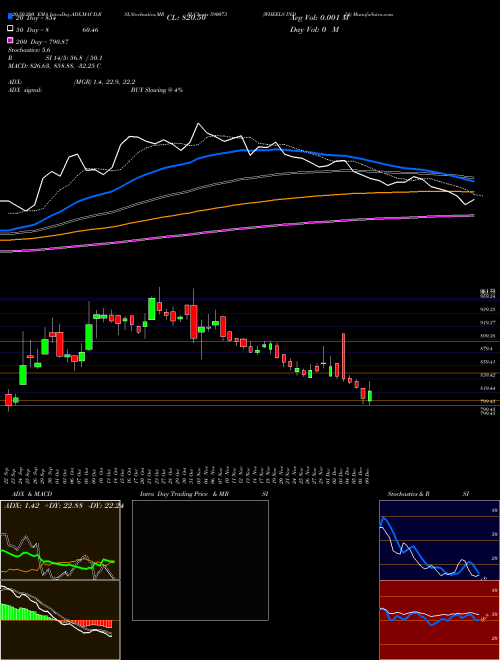The image size is (500, 660).
Task: Click the 'Intra Day Trading Price' panel title
Action: [174, 494]
